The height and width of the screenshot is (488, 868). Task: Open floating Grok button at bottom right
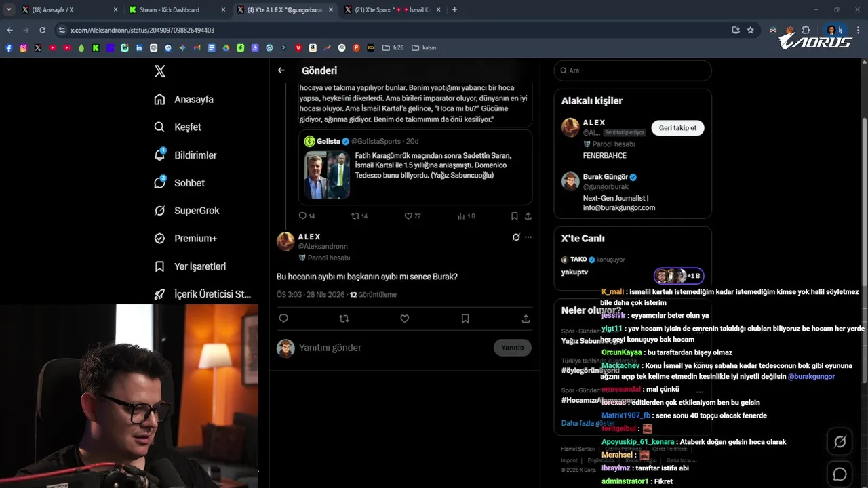coord(840,442)
